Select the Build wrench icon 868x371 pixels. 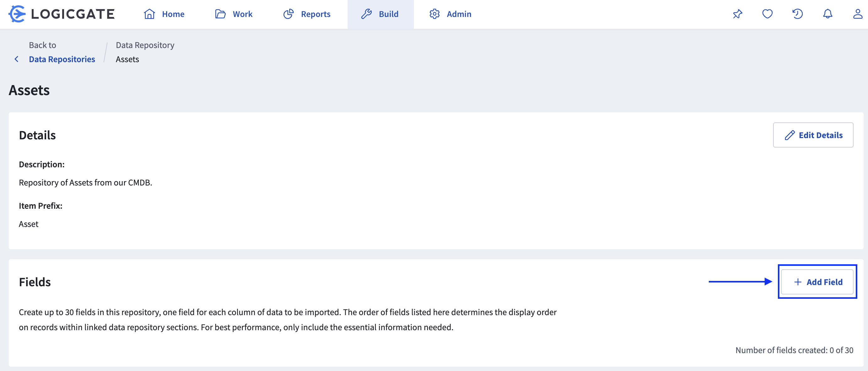[366, 14]
